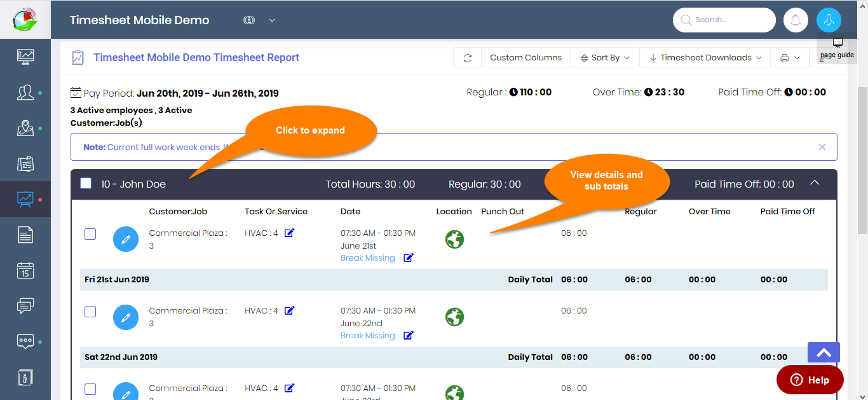
Task: Edit HVAC task on June 21st row
Action: 289,233
